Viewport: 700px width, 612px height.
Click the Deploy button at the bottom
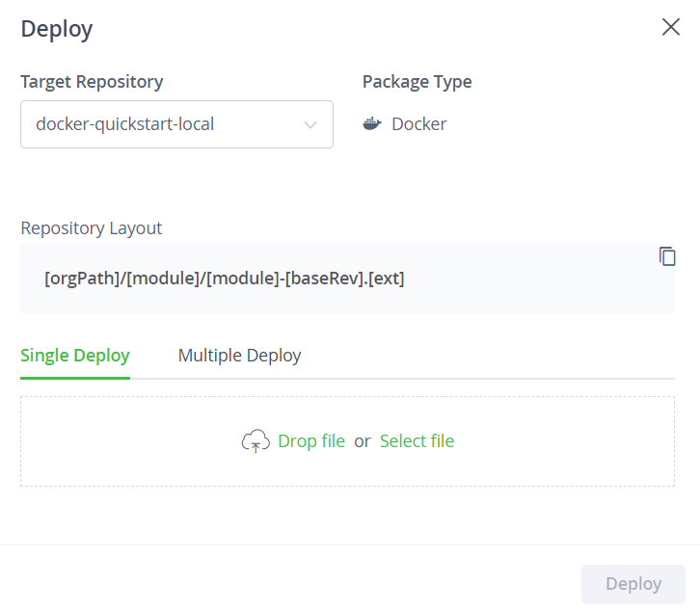633,584
